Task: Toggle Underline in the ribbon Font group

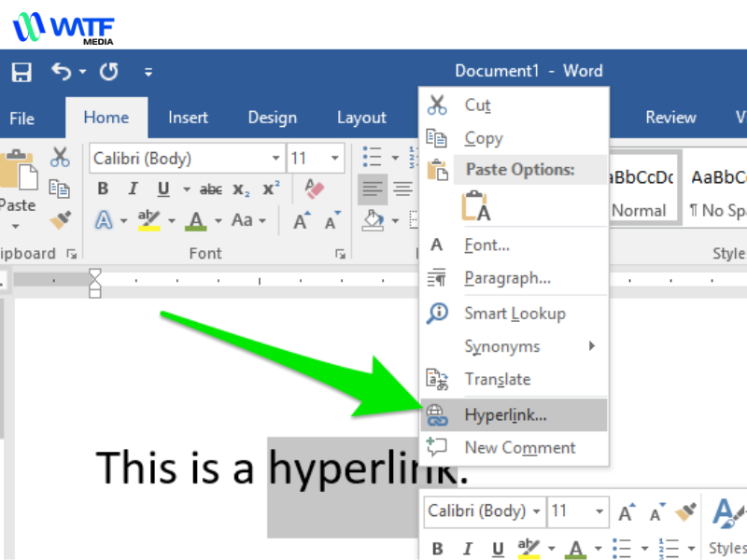Action: pyautogui.click(x=163, y=189)
